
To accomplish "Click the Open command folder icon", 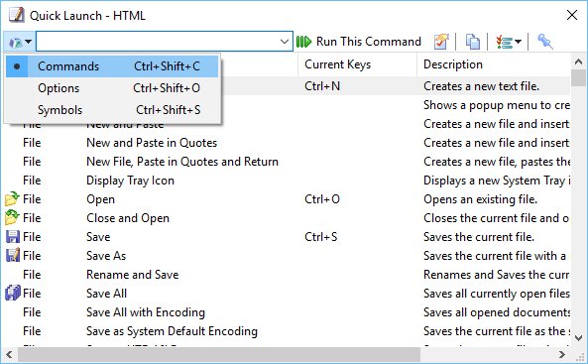I will [12, 199].
